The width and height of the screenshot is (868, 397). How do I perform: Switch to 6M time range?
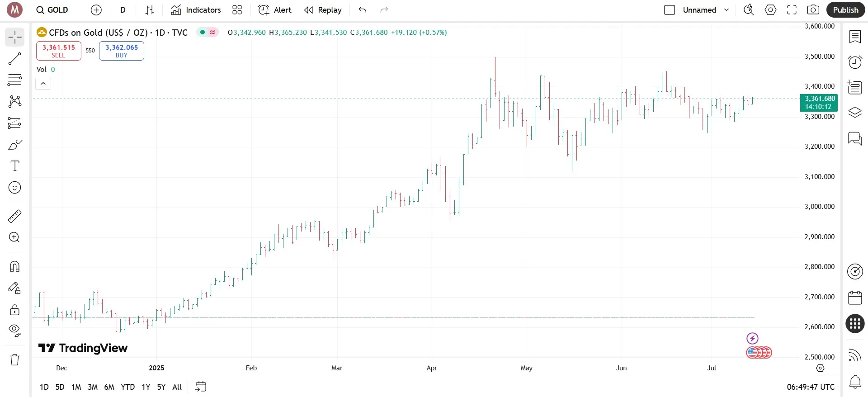click(109, 387)
